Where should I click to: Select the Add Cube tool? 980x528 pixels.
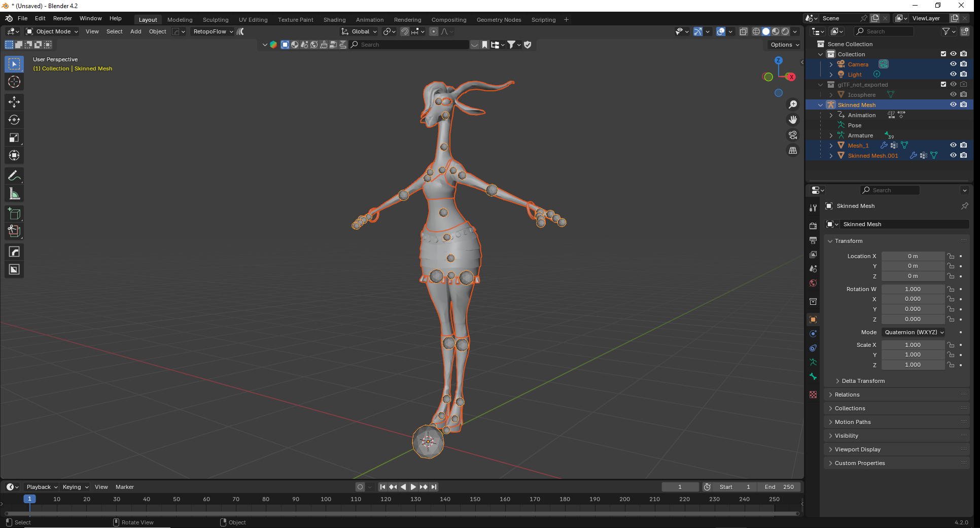pyautogui.click(x=14, y=214)
